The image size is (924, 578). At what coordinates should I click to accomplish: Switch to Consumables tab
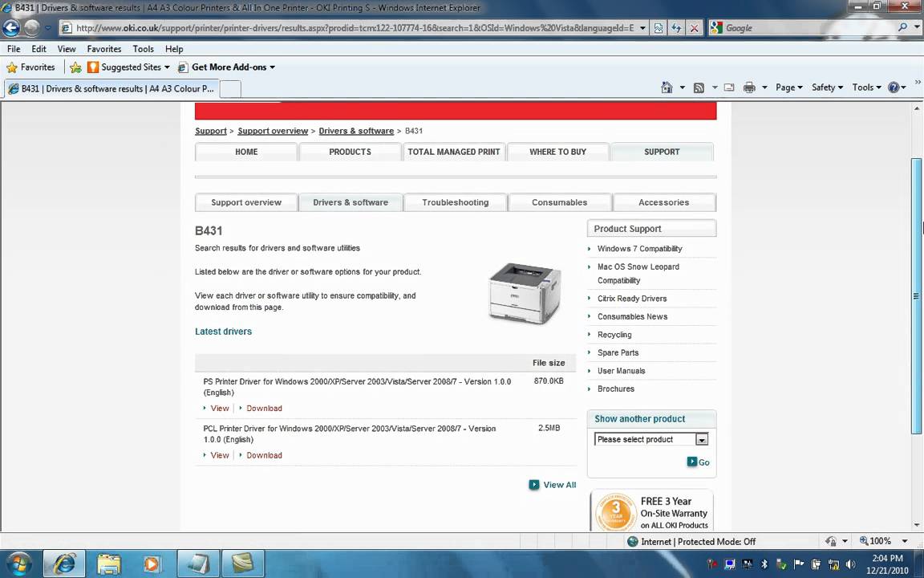(559, 202)
